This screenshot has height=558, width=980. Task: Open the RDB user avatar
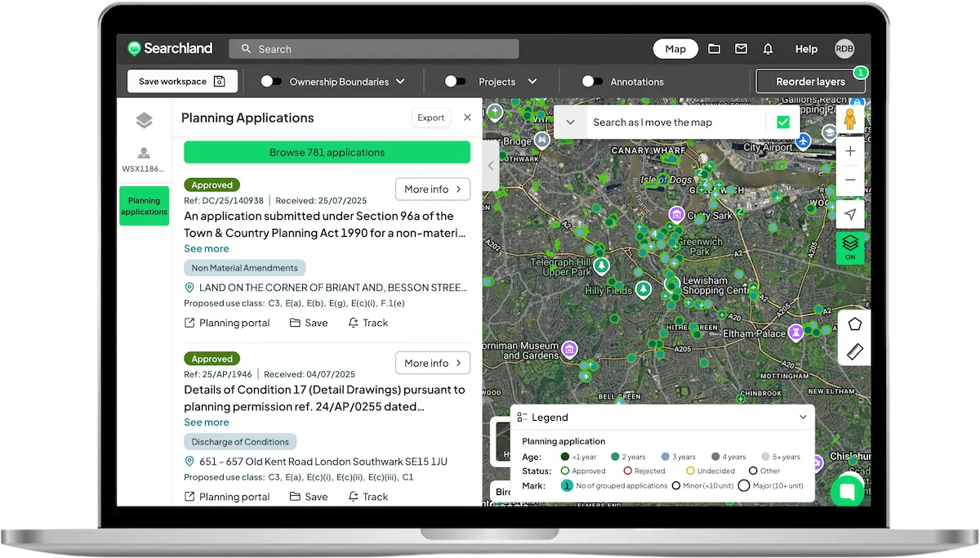coord(844,49)
